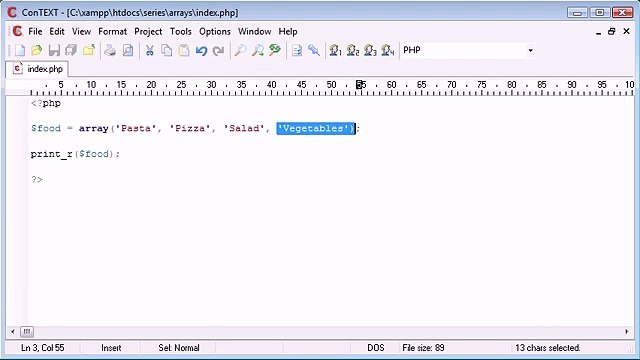Open the Options menu

[215, 31]
